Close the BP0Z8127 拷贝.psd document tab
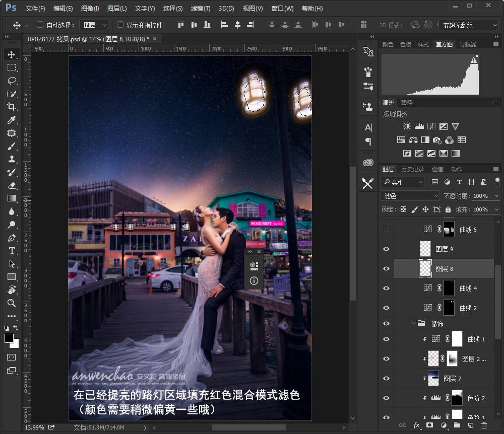The height and width of the screenshot is (434, 504). (155, 39)
